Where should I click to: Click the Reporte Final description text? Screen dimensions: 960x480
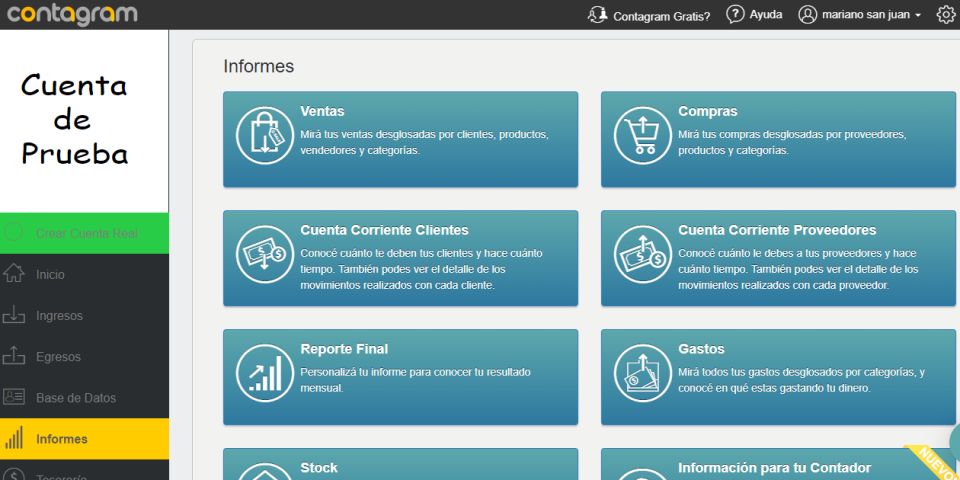click(x=415, y=380)
